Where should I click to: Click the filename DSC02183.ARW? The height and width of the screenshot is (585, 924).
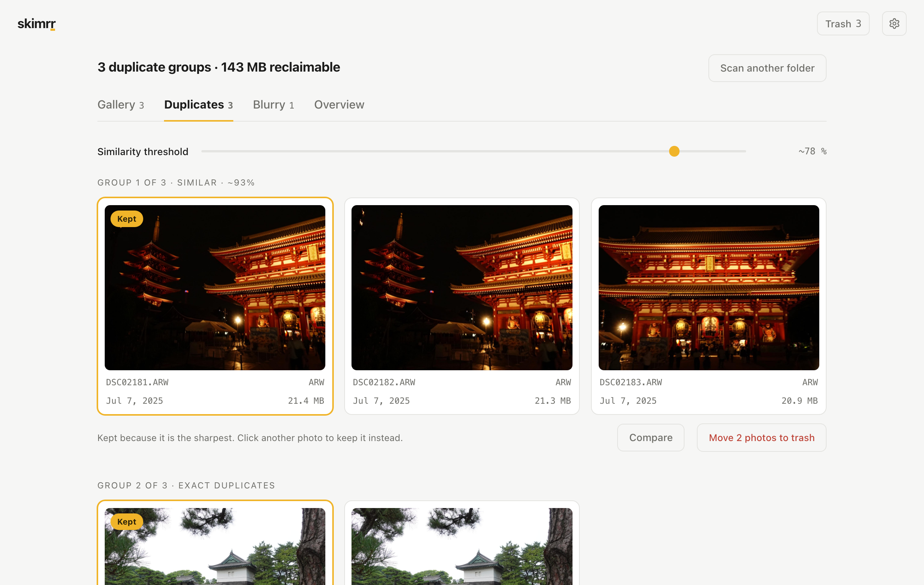click(631, 383)
